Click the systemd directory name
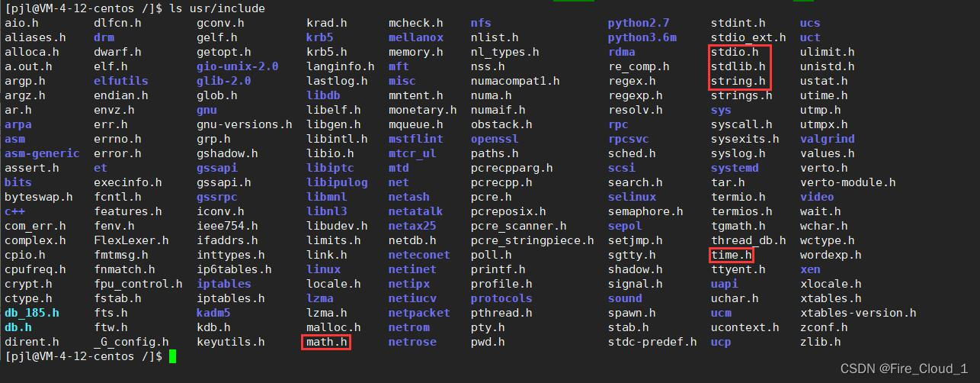 [x=735, y=168]
